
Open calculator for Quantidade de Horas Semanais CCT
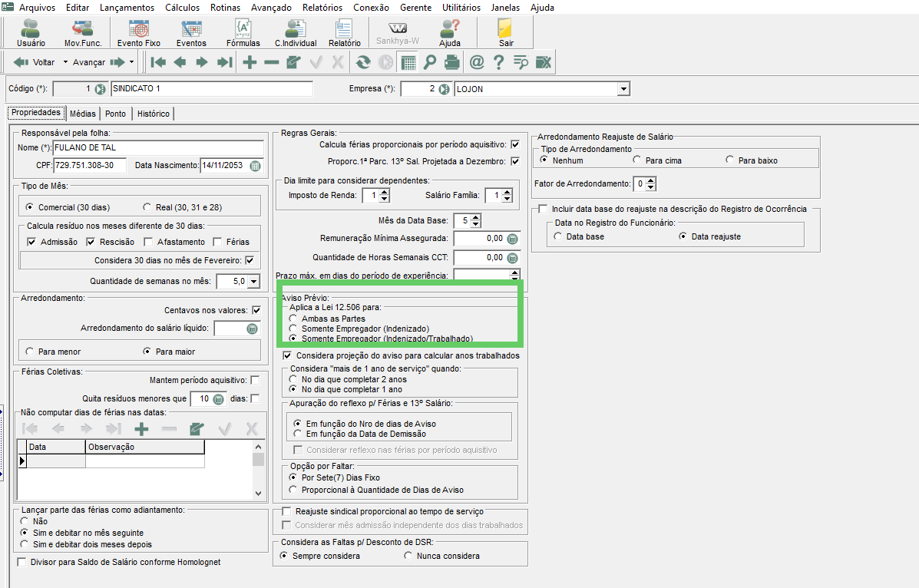[x=512, y=258]
